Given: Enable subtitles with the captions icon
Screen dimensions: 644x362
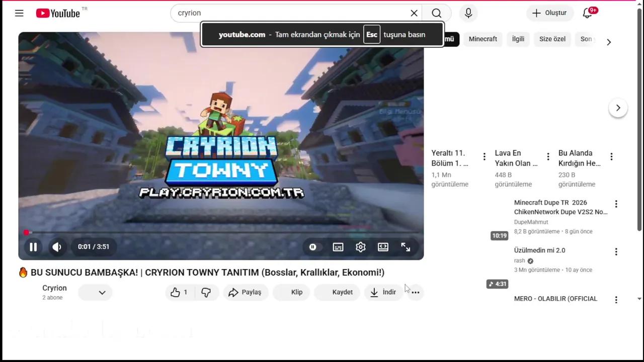Looking at the screenshot, I should [338, 246].
